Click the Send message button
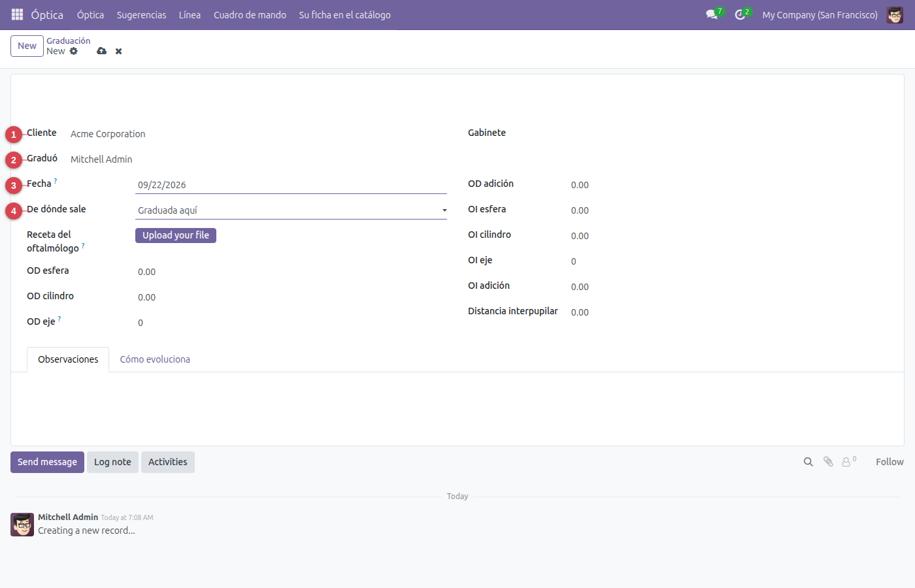 [47, 462]
